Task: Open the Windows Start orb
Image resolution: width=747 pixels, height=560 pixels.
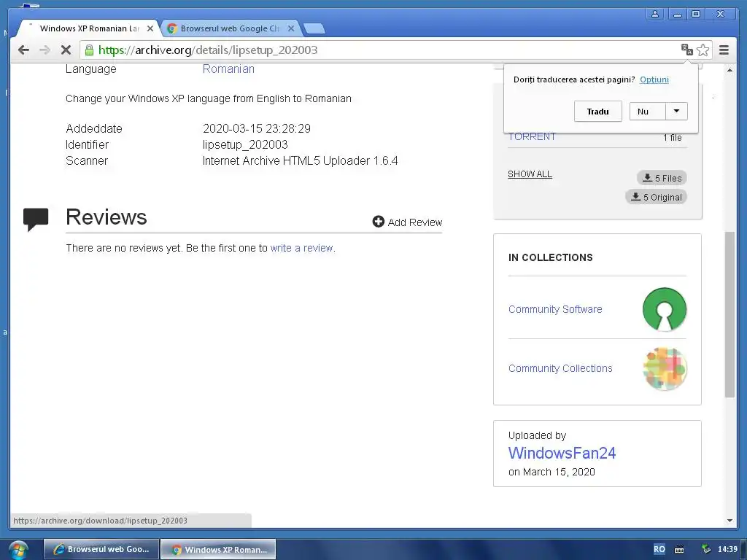Action: coord(18,550)
